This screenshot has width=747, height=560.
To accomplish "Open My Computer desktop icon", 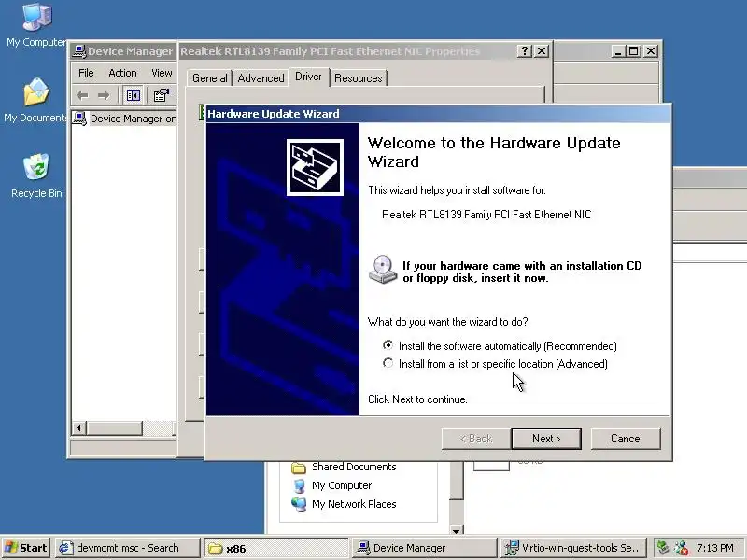I will tap(35, 25).
